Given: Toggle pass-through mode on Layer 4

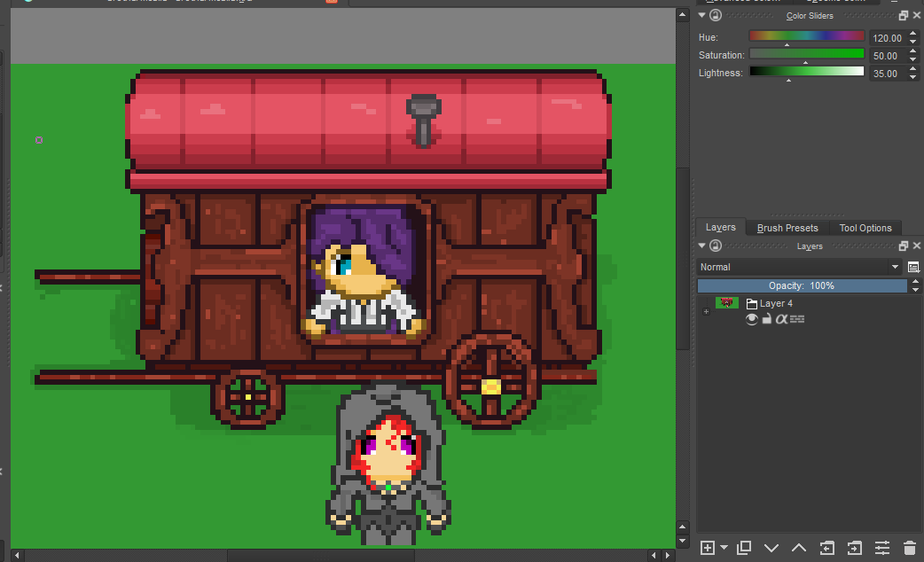Looking at the screenshot, I should pyautogui.click(x=797, y=319).
